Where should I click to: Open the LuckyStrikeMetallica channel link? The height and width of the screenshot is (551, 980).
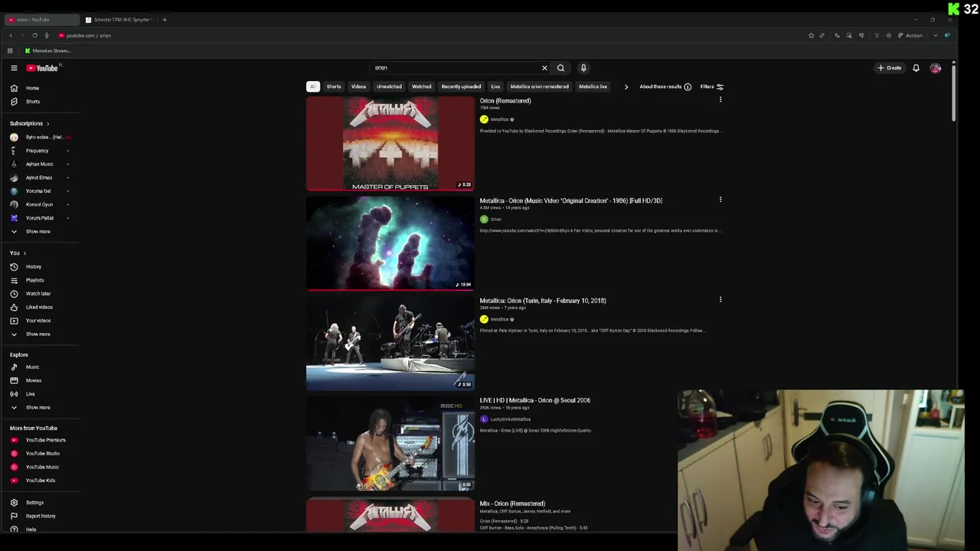510,419
